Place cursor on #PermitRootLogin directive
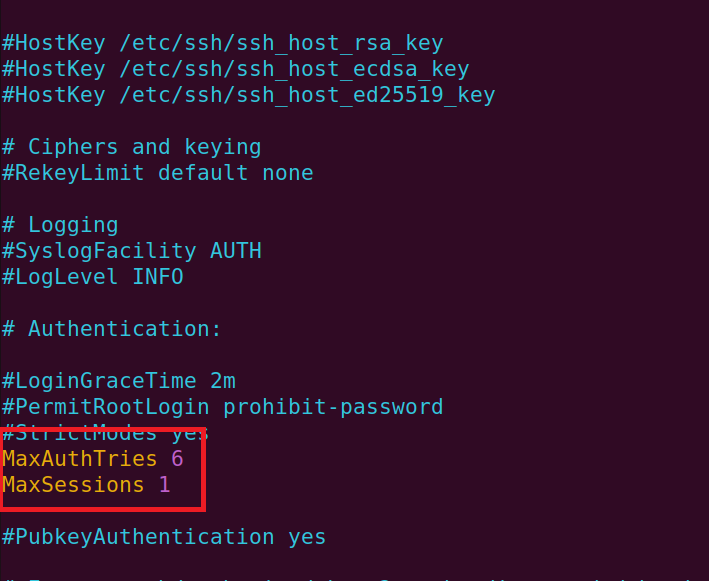The height and width of the screenshot is (581, 709). (x=106, y=407)
